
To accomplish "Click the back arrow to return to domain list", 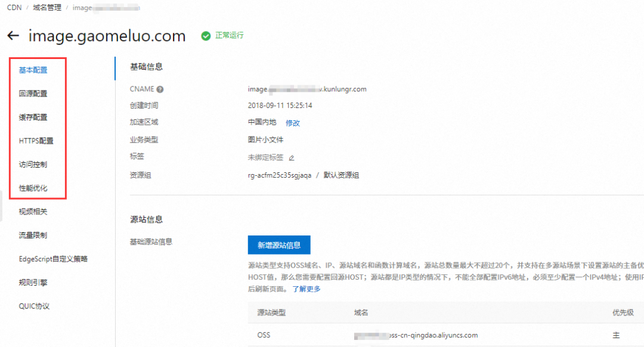I will pyautogui.click(x=14, y=36).
